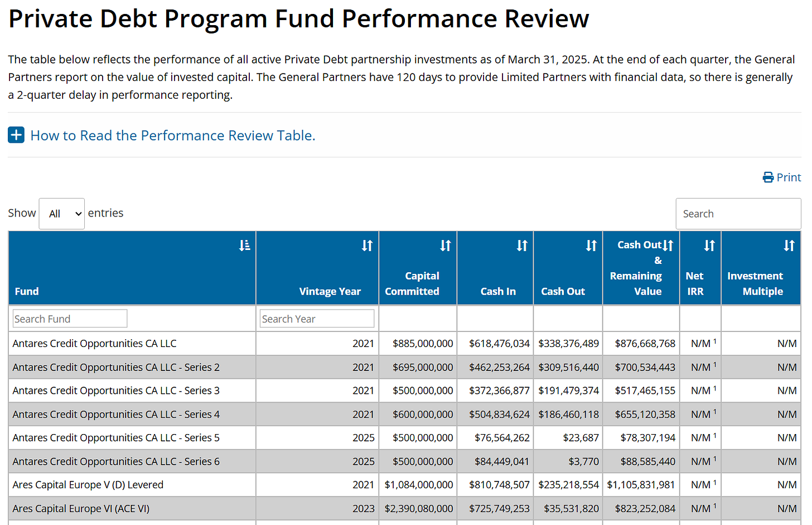Select Antares Credit Opportunities CA LLC - Series 6

(116, 461)
